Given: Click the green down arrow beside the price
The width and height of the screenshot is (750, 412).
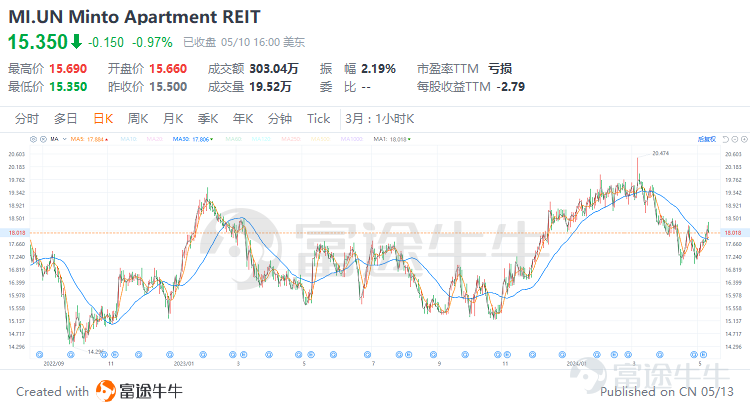Looking at the screenshot, I should click(76, 42).
